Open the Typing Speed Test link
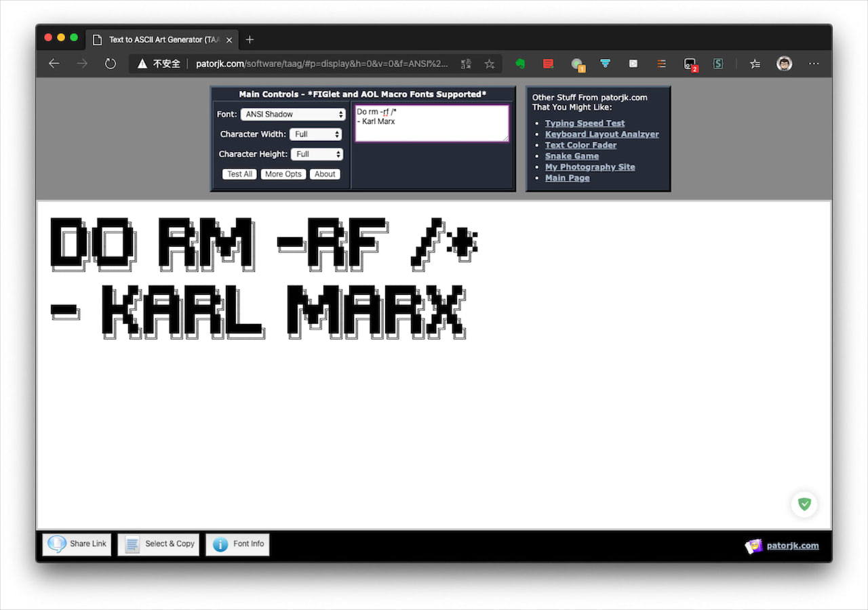The image size is (868, 610). click(x=585, y=123)
